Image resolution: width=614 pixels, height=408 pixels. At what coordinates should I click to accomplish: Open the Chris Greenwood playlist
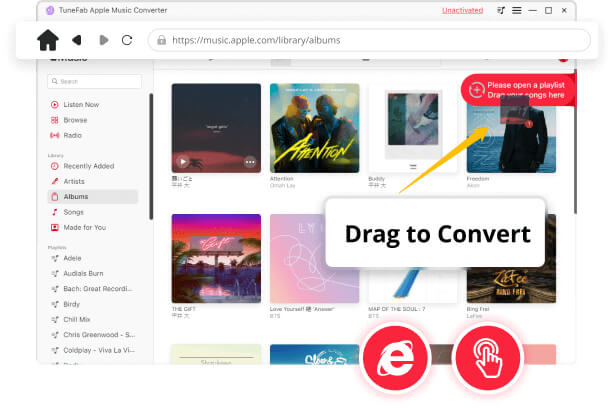click(x=99, y=334)
